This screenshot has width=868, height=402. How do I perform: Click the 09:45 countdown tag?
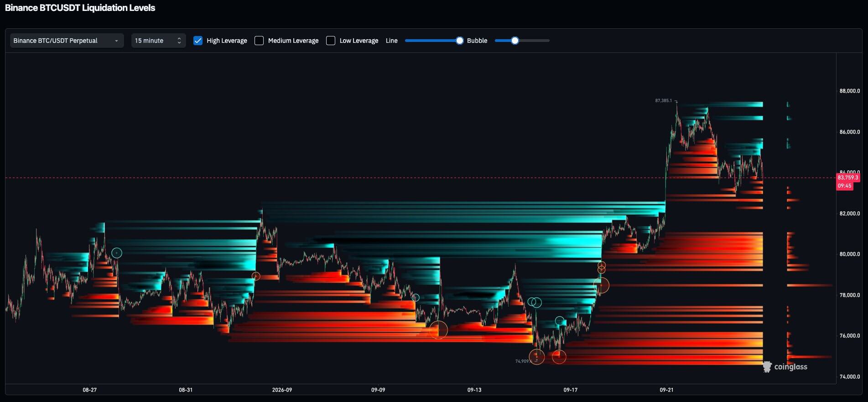[x=844, y=186]
